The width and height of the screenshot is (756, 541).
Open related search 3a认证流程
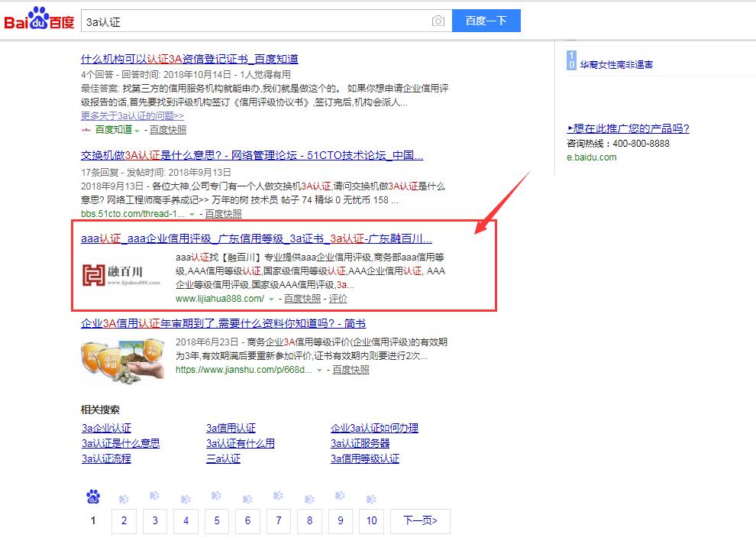point(106,458)
